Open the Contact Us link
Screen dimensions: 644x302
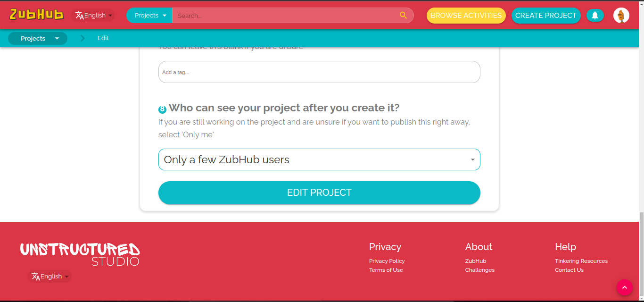click(x=569, y=269)
